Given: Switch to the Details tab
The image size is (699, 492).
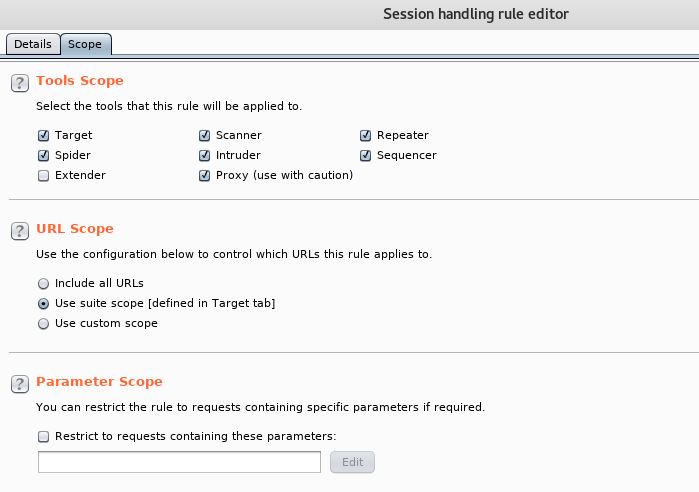Looking at the screenshot, I should pyautogui.click(x=33, y=44).
